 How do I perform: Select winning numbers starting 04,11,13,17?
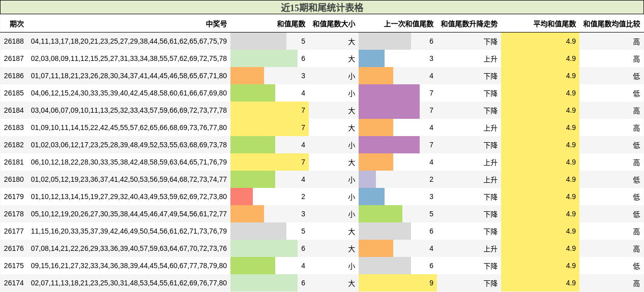(x=129, y=41)
